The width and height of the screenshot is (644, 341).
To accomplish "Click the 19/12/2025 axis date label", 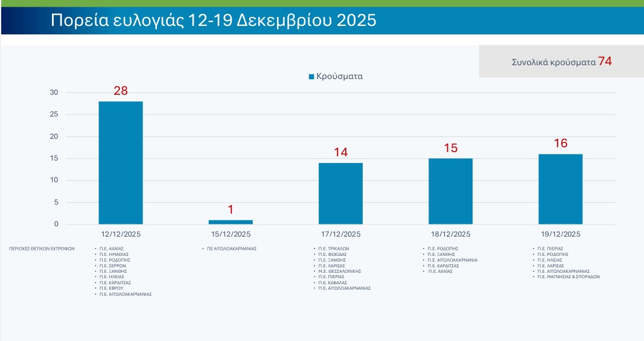I will (560, 234).
